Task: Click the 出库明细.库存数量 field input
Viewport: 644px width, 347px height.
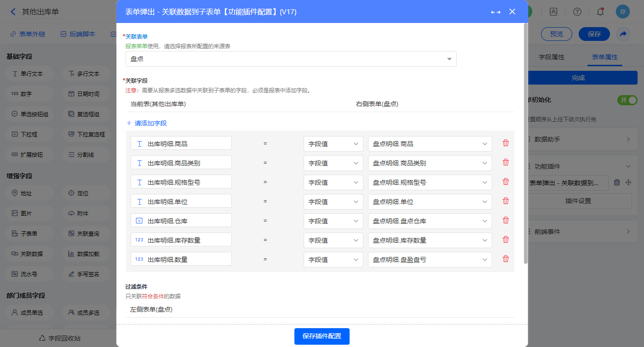Action: (x=181, y=240)
